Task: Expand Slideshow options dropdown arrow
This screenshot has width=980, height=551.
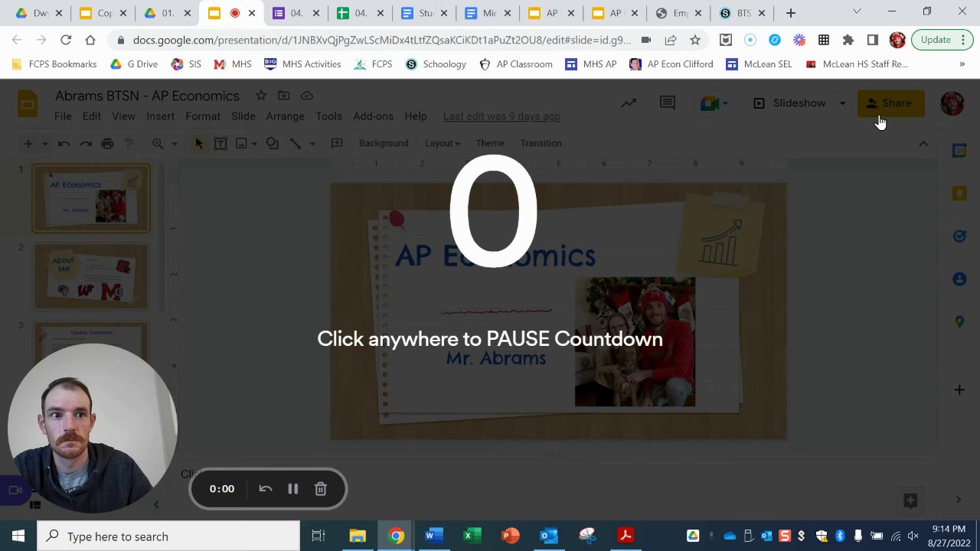Action: click(842, 103)
